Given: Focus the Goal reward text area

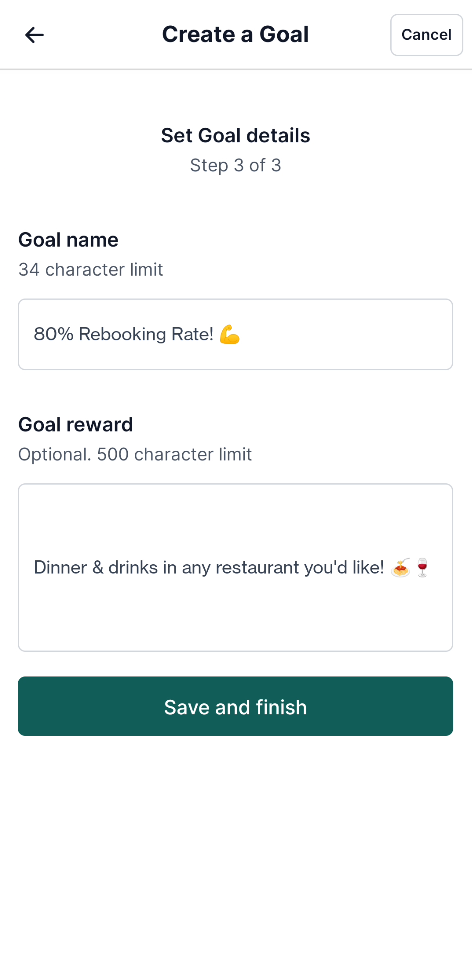Looking at the screenshot, I should 235,567.
